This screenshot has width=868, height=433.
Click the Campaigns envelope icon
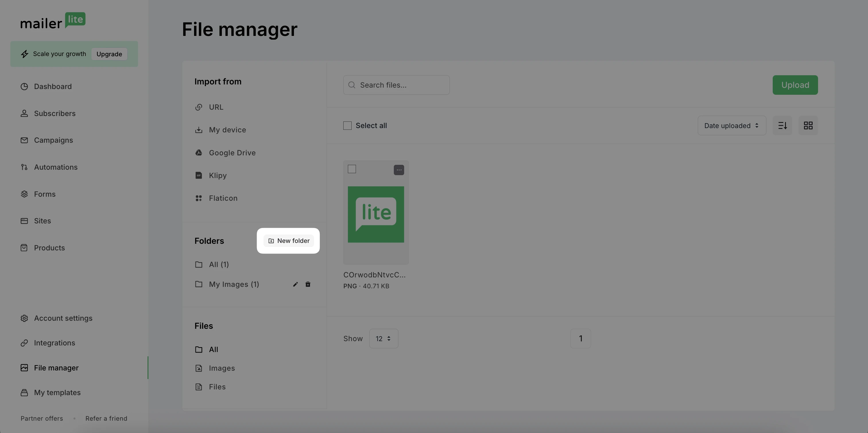pos(24,140)
